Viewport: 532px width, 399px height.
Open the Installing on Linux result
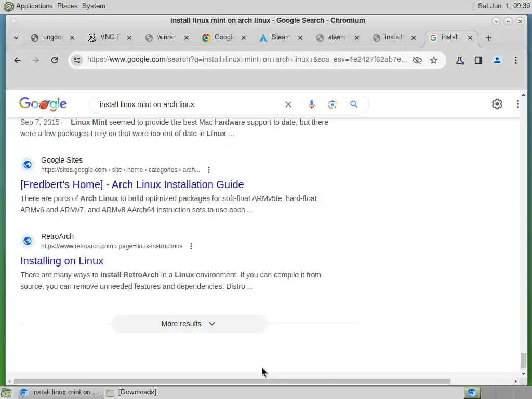[x=62, y=261]
